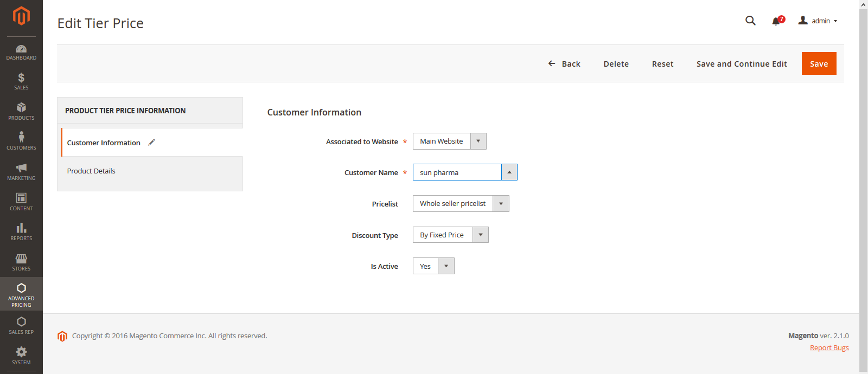Click the Customer Information section heading
The image size is (868, 374).
tap(314, 112)
